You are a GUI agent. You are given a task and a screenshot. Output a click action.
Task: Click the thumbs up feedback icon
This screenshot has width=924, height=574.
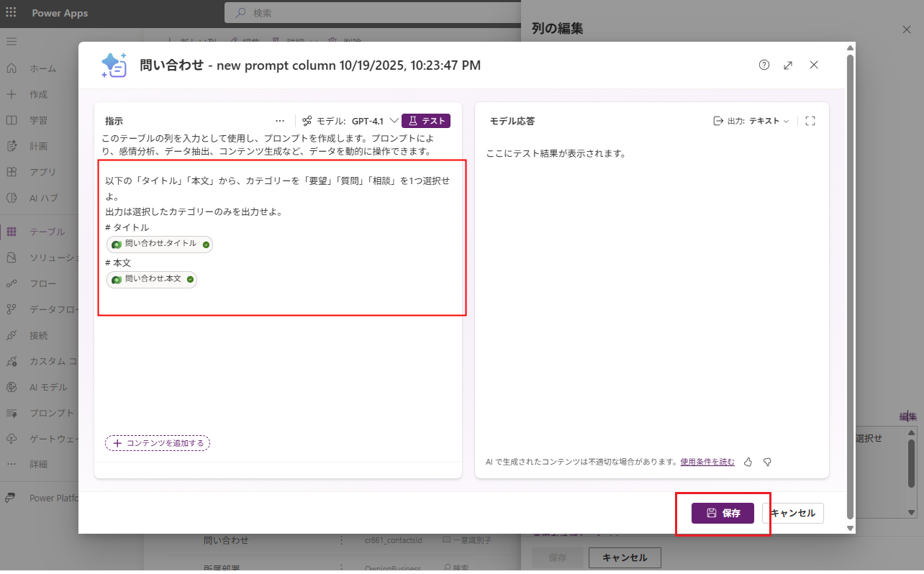[748, 462]
